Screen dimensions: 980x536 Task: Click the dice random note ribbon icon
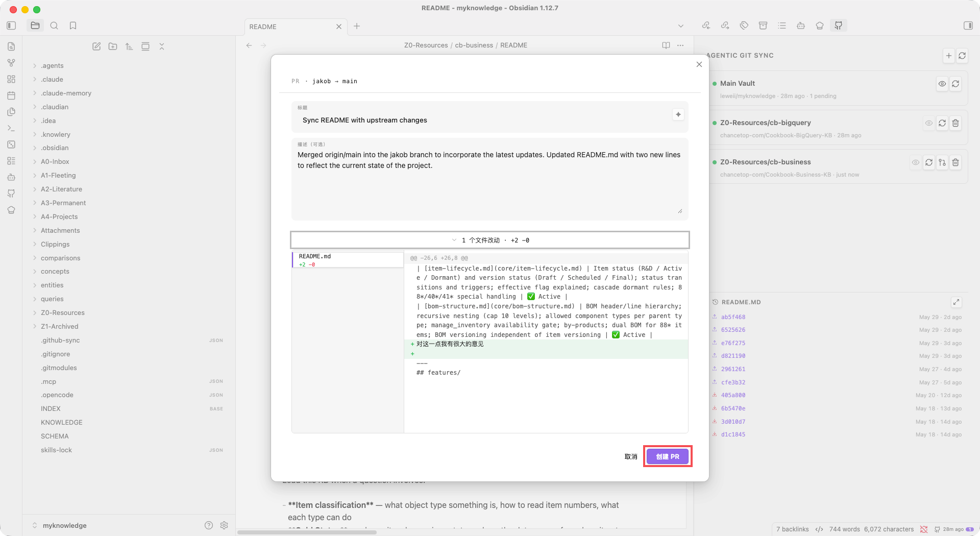coord(11,144)
